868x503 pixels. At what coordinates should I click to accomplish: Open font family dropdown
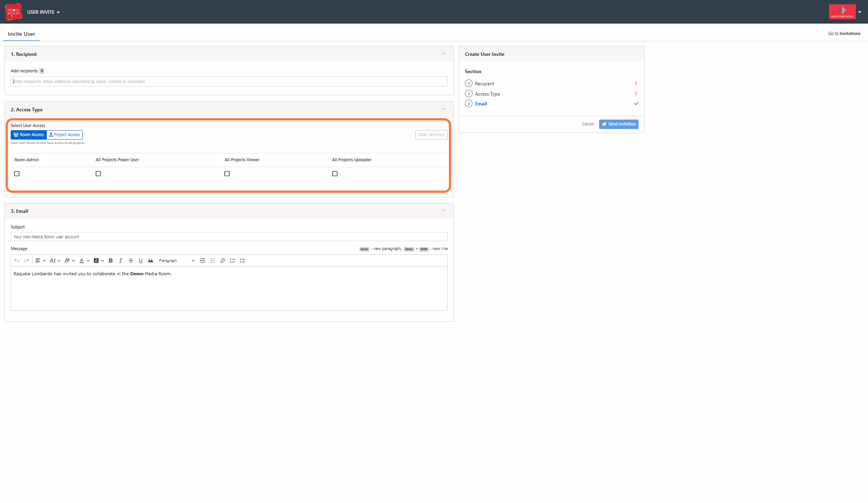pos(69,261)
